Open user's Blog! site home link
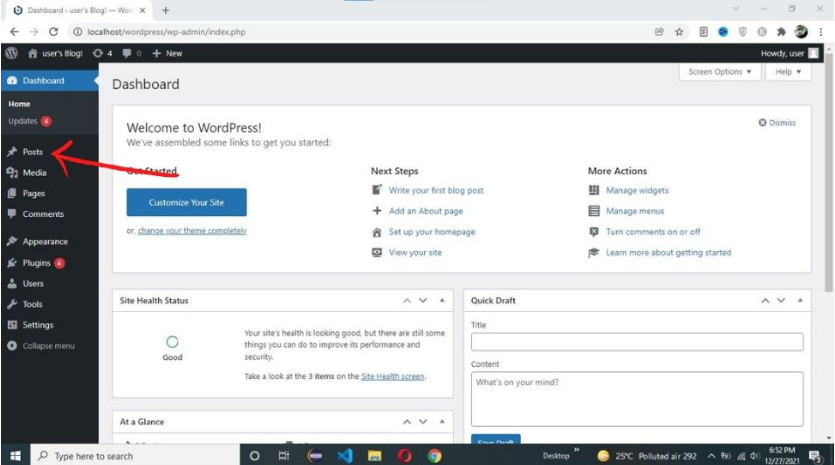 pyautogui.click(x=55, y=53)
